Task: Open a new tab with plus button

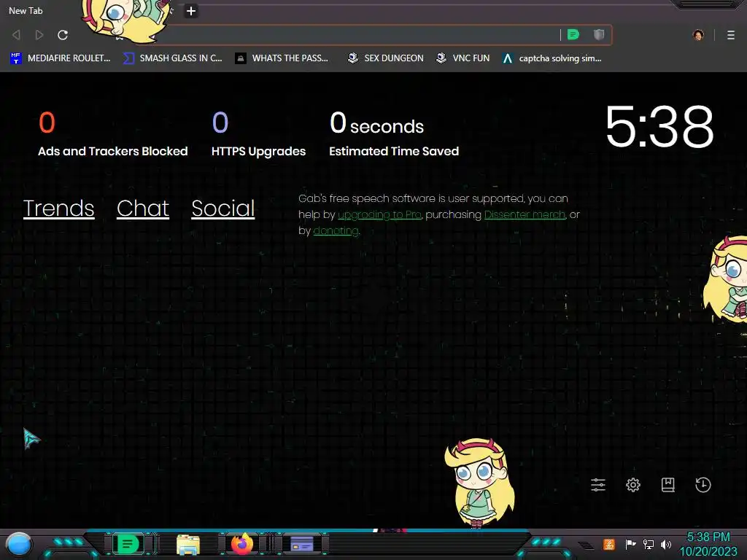Action: (x=190, y=11)
